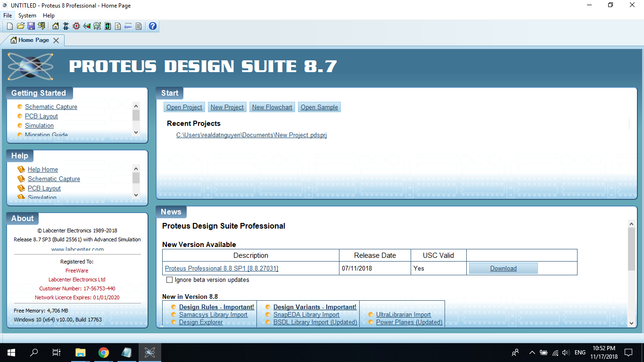The width and height of the screenshot is (644, 362).
Task: Click Help panel scroll down arrow
Action: [x=136, y=195]
